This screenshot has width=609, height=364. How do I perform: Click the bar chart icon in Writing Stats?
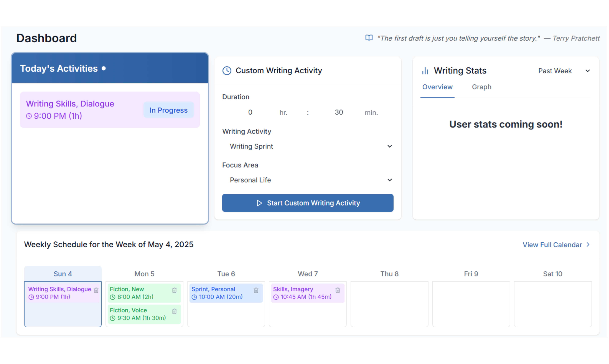click(x=425, y=71)
